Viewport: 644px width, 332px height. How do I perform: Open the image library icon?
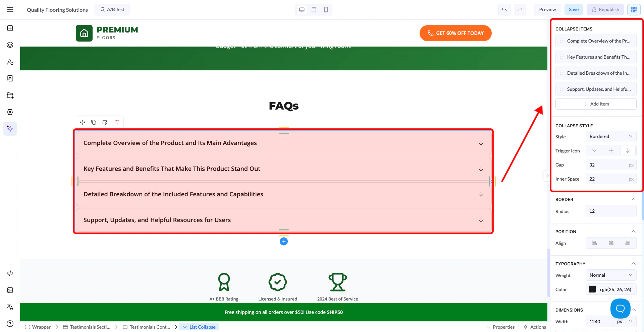tap(10, 290)
